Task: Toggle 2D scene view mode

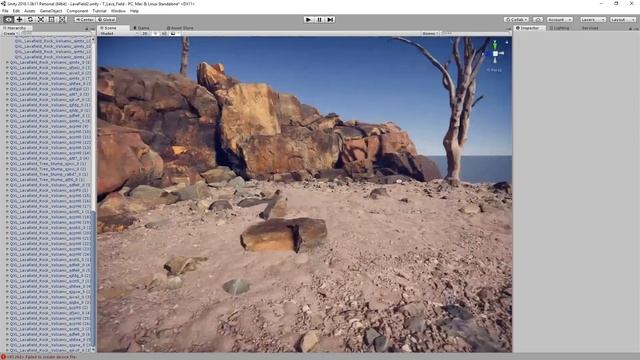Action: pos(145,33)
